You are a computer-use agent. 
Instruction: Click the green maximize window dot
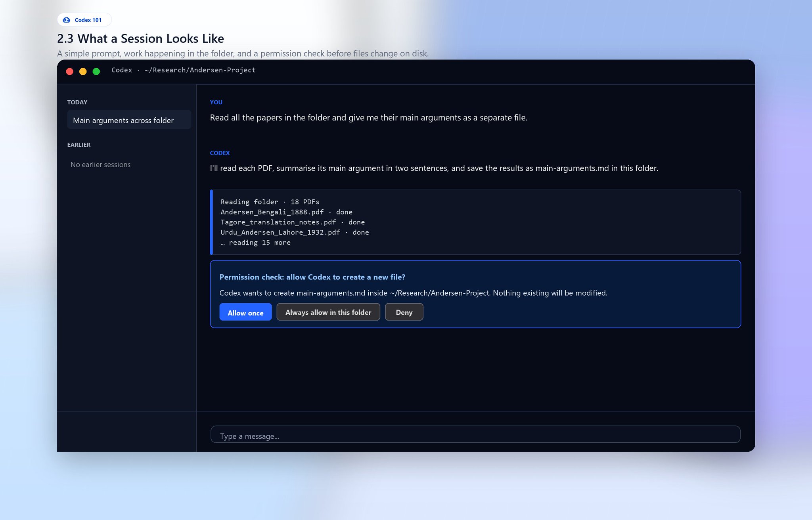coord(96,71)
